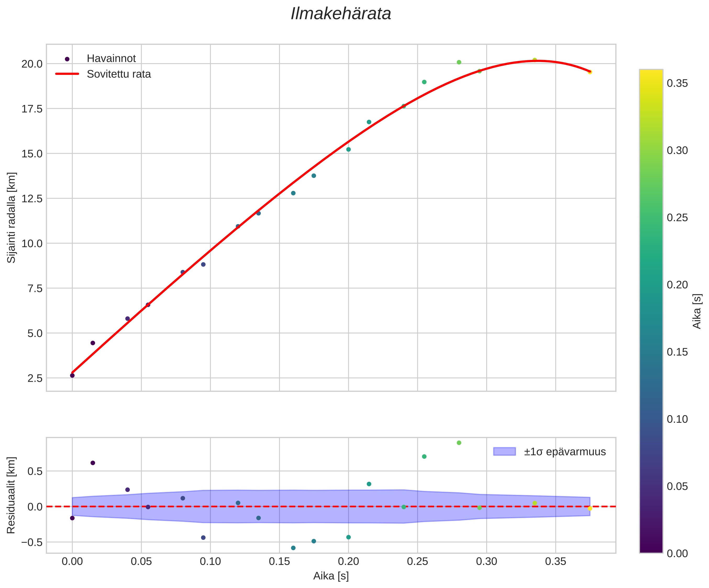Click the ±1σ epävarmuus legend patch
The width and height of the screenshot is (709, 588).
pos(505,452)
